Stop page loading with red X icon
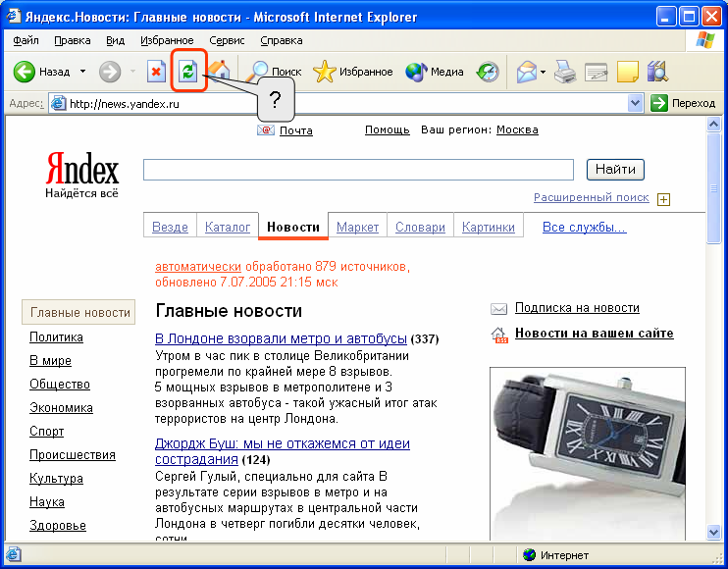The width and height of the screenshot is (728, 569). pyautogui.click(x=156, y=72)
